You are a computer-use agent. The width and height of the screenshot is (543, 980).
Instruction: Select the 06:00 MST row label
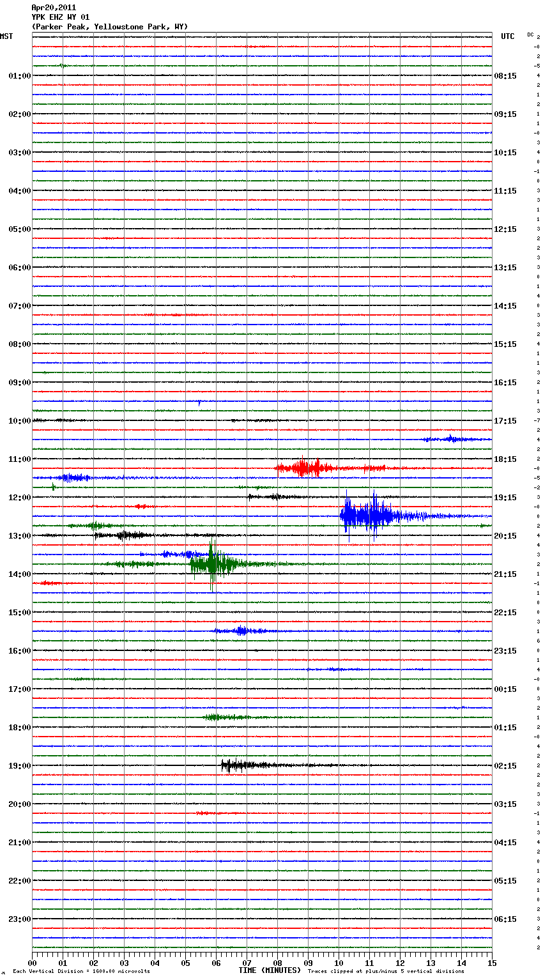[20, 268]
